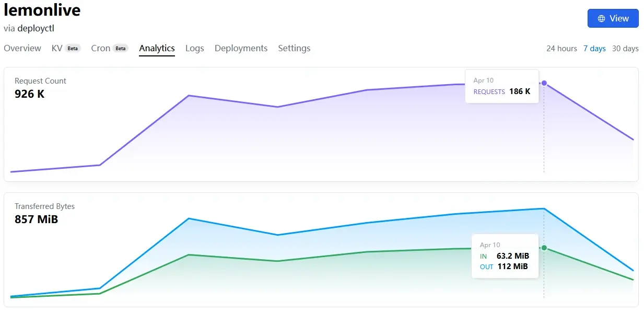Click the deployctl text

click(36, 28)
